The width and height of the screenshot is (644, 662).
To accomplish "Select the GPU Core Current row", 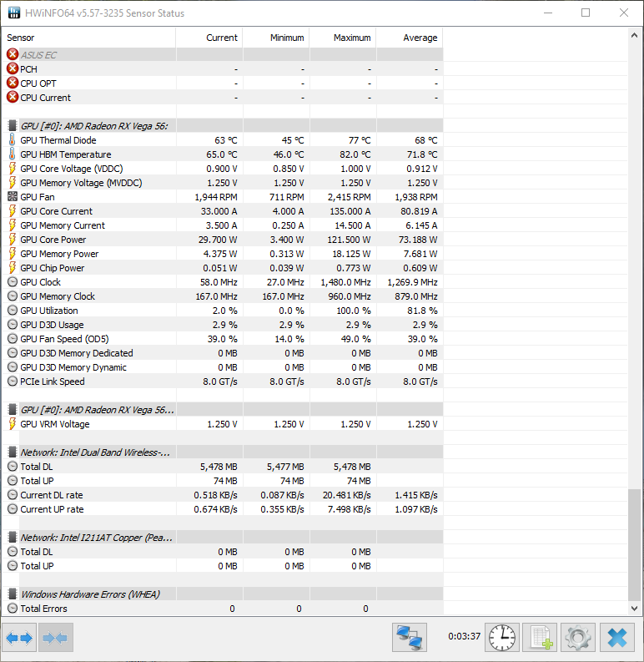I will pos(223,211).
